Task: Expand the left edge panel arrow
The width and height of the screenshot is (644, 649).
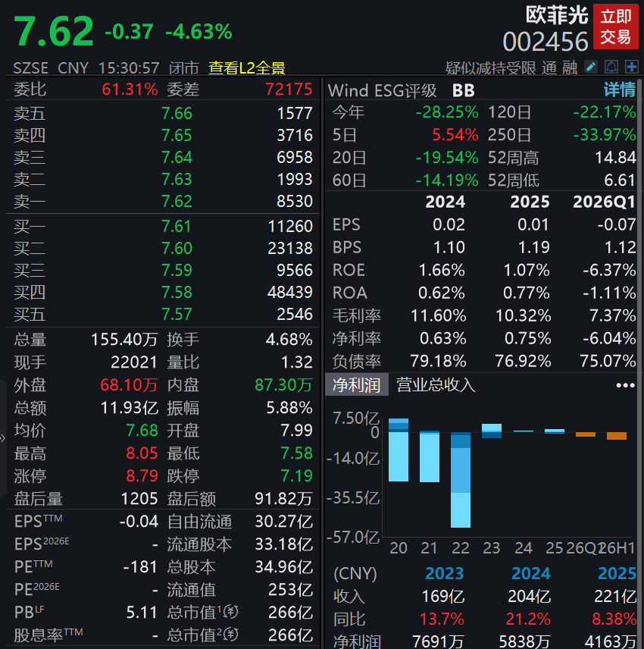Action: point(2,438)
